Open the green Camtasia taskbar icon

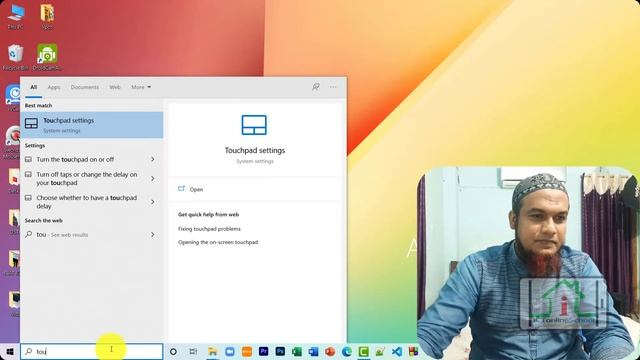click(363, 351)
